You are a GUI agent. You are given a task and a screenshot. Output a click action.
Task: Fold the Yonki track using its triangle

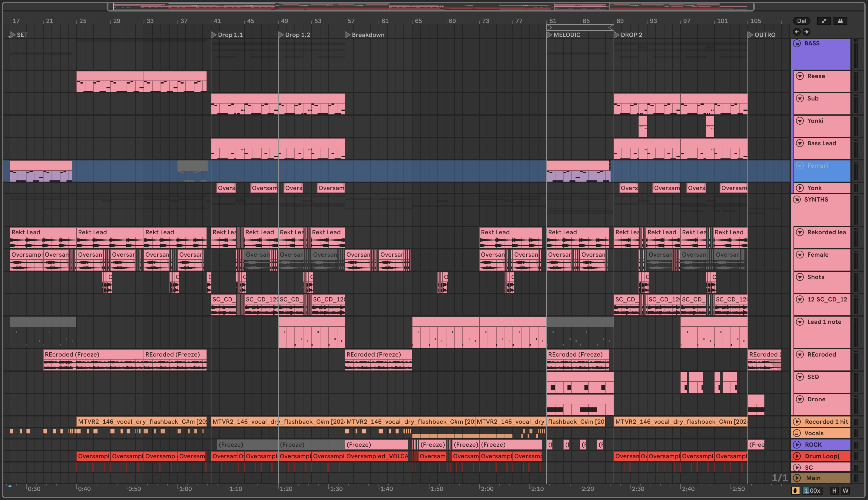[800, 120]
